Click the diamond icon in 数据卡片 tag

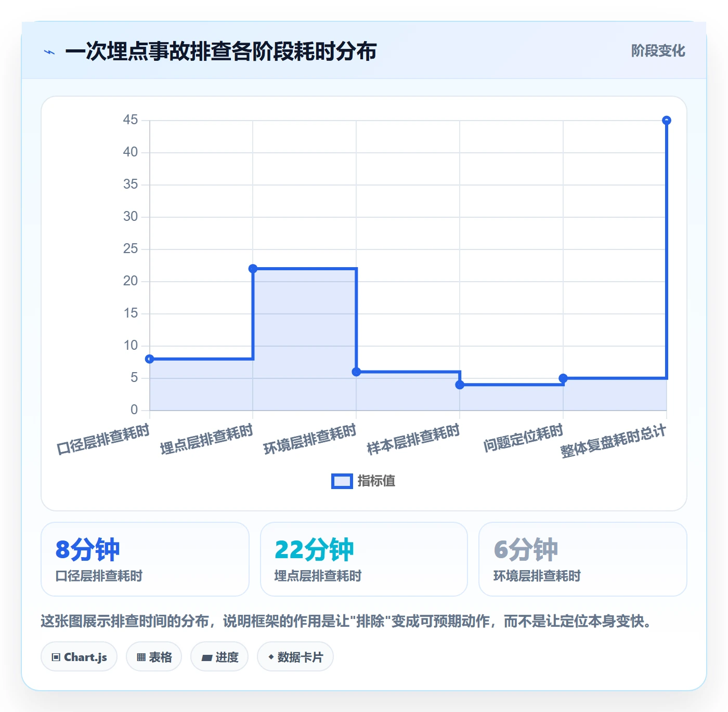271,657
